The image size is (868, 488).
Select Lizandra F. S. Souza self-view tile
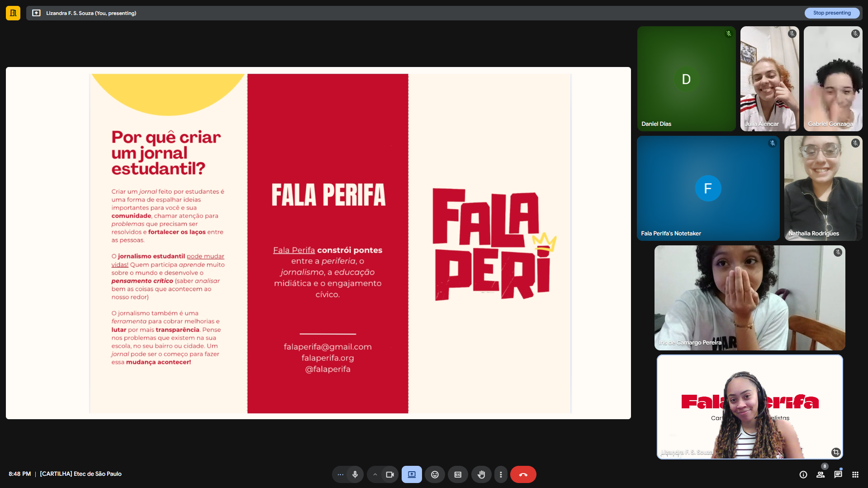(749, 407)
